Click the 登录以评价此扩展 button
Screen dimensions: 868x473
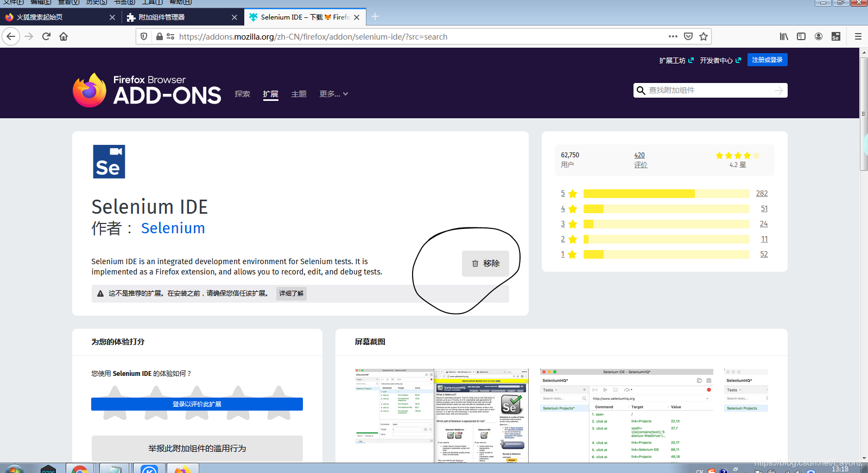197,404
